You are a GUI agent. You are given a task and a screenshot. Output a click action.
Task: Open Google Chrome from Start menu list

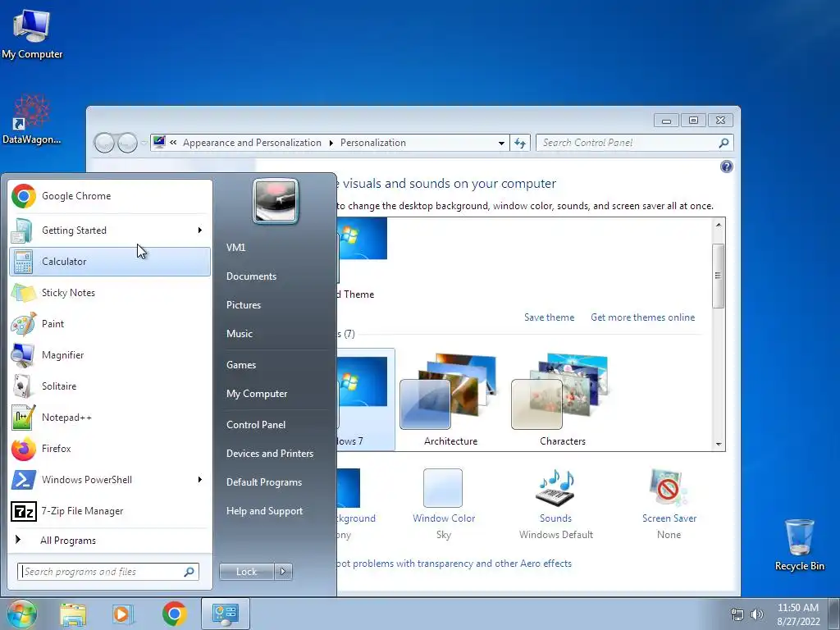(110, 196)
